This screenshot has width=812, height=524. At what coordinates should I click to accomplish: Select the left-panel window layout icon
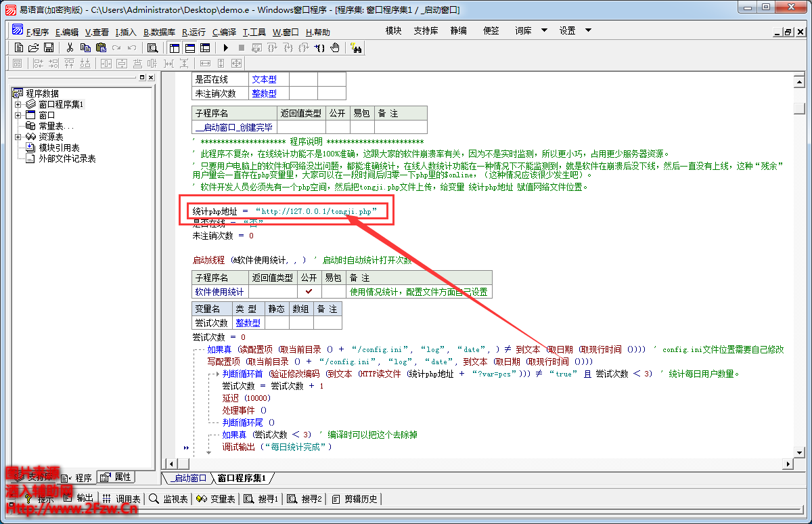pyautogui.click(x=175, y=48)
